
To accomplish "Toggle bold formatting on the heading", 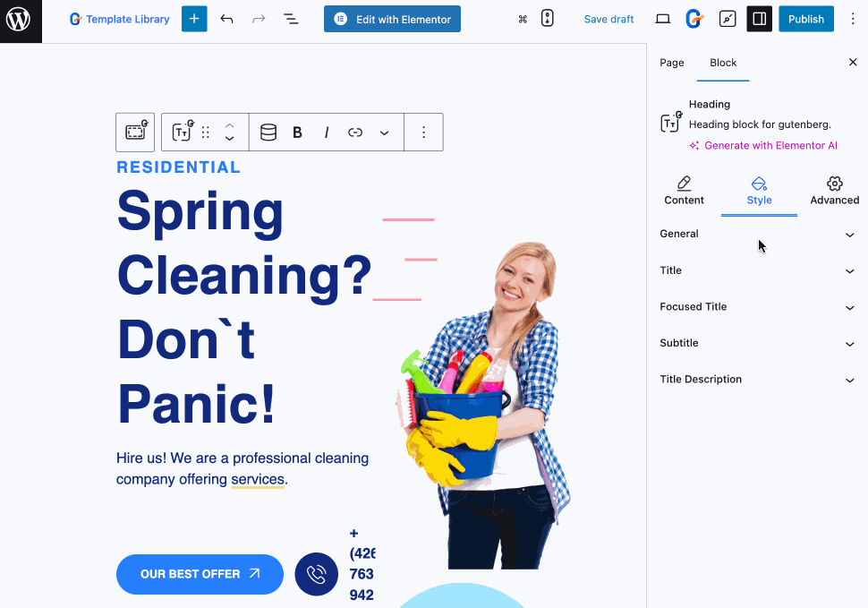I will coord(297,132).
